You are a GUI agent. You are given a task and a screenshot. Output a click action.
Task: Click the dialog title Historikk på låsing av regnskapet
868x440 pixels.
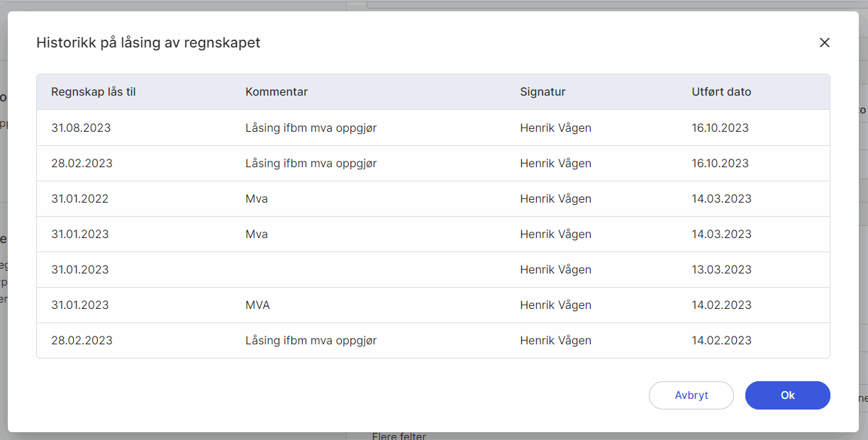148,43
